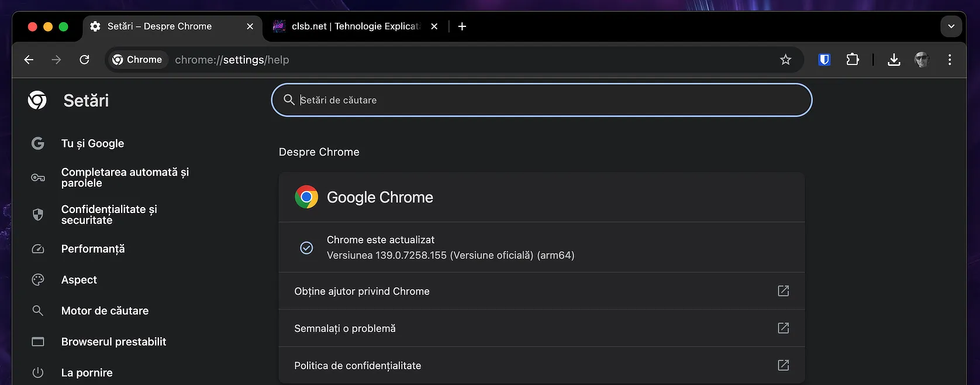Click the Google Chrome colored logo
Screen dimensions: 980x385
point(306,197)
